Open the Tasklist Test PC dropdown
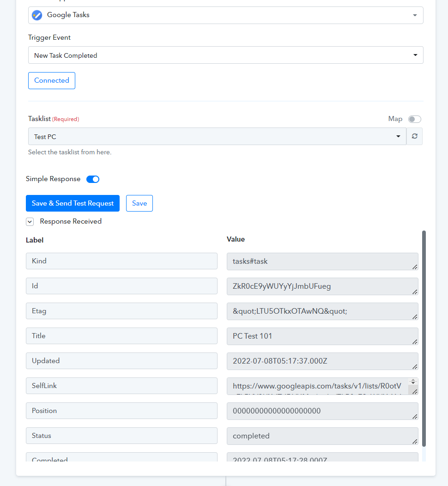This screenshot has width=448, height=486. pos(217,136)
